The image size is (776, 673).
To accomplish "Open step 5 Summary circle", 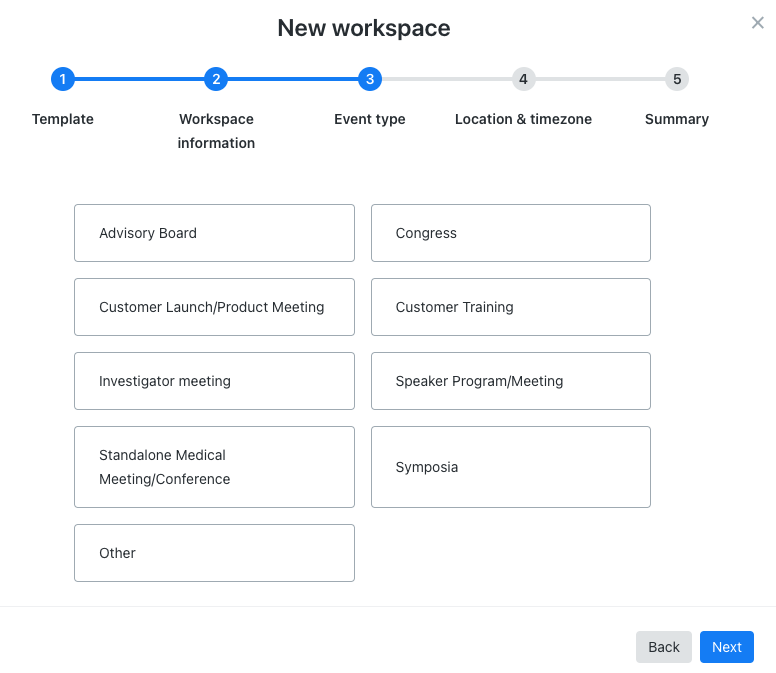I will 677,79.
